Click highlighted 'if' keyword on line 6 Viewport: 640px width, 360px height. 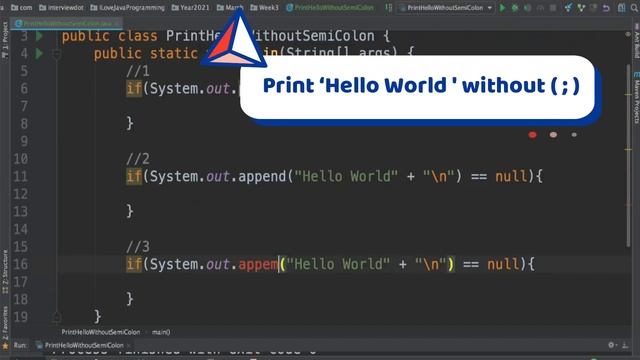point(134,89)
